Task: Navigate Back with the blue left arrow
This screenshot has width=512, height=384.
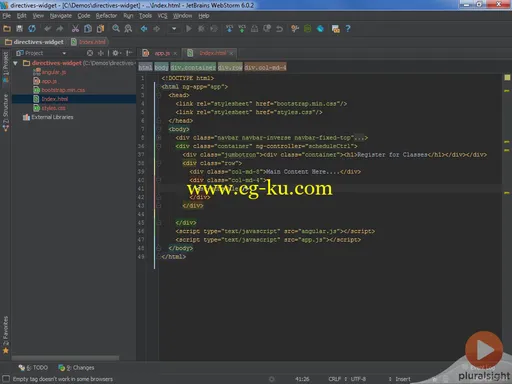Action: (x=144, y=29)
